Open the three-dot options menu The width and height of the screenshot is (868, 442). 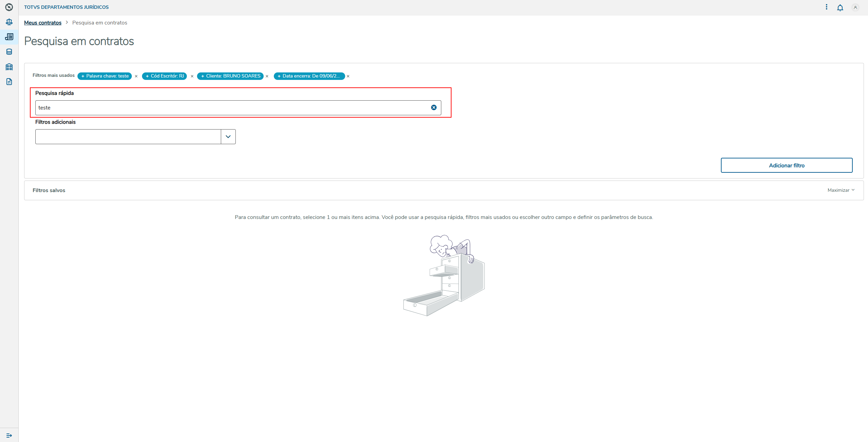pos(826,7)
